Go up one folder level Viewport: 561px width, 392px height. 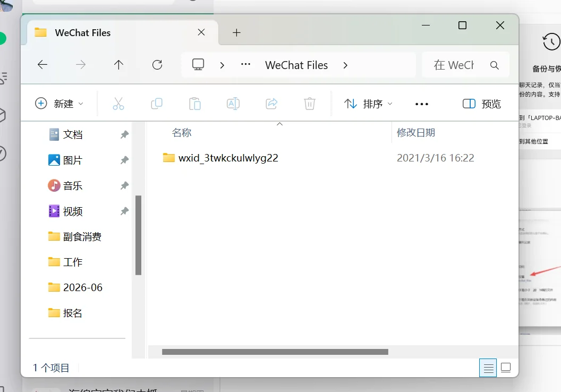click(118, 65)
